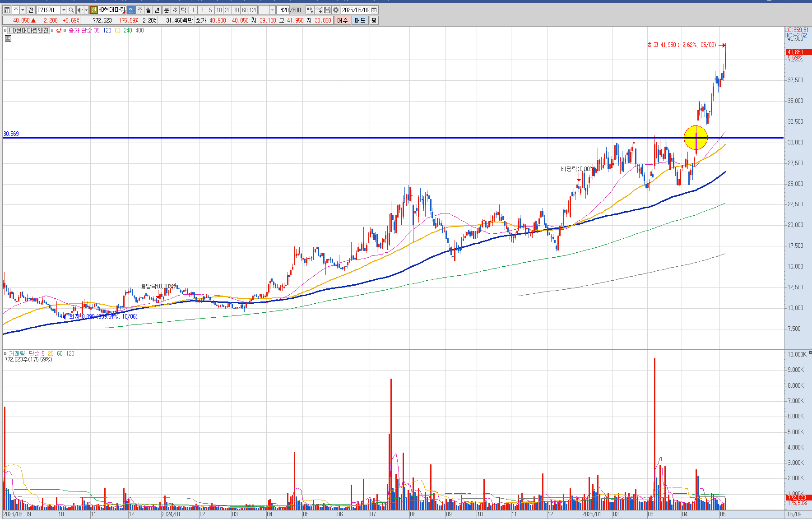Click the small square marker before HD현대마린엔진 legend
This screenshot has height=519, width=812.
(5, 30)
